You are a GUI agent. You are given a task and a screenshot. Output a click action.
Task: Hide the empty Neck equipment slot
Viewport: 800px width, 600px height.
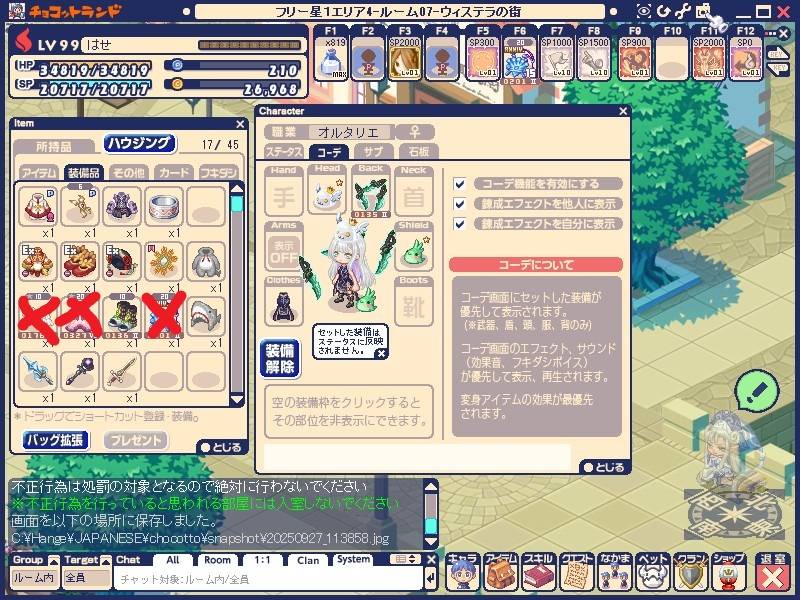click(x=414, y=195)
